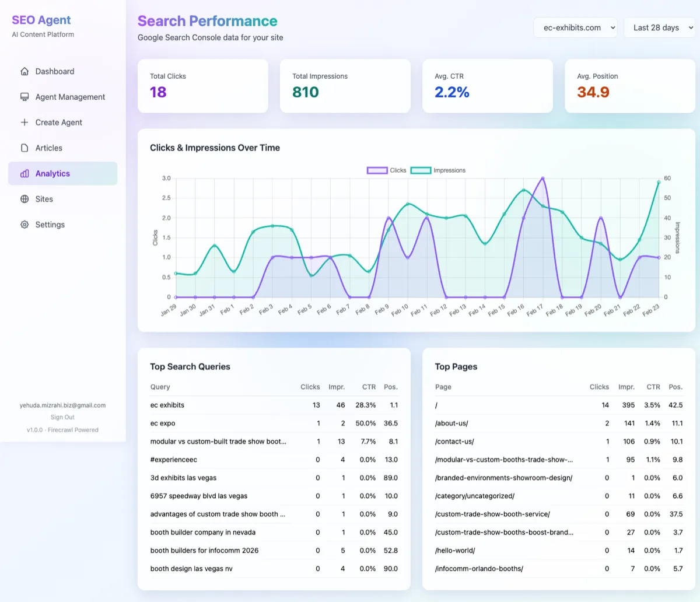700x602 pixels.
Task: Click the Sign Out link
Action: click(x=62, y=416)
